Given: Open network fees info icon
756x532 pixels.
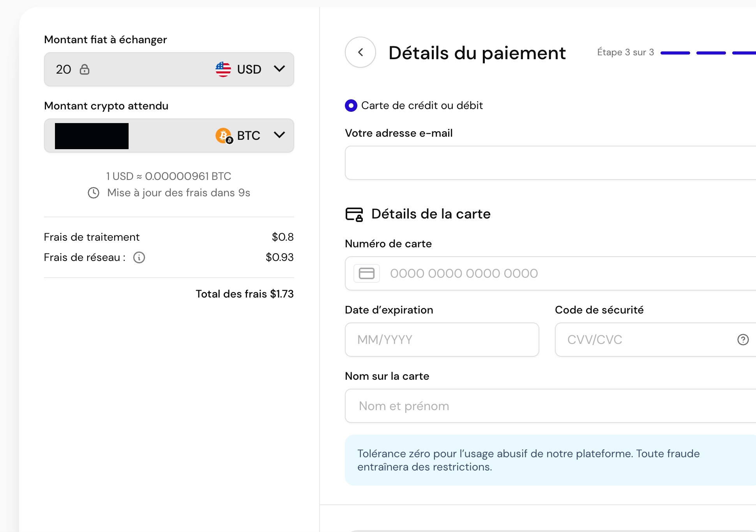Looking at the screenshot, I should pyautogui.click(x=139, y=257).
